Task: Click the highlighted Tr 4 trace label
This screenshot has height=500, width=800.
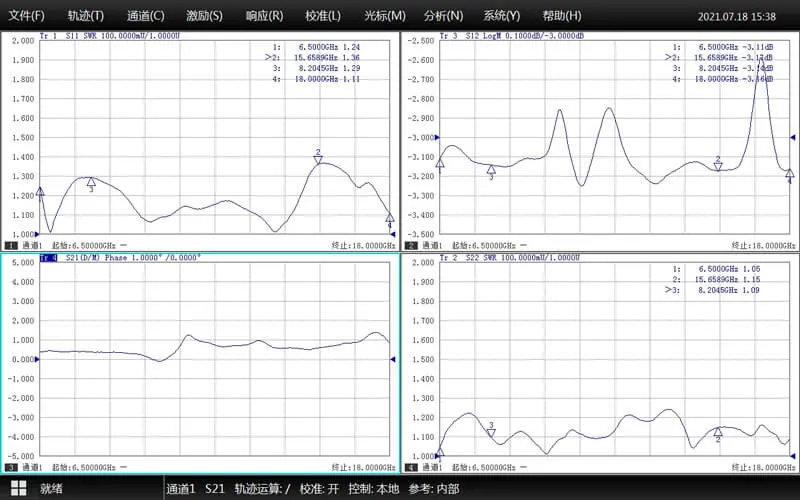Action: click(x=48, y=258)
